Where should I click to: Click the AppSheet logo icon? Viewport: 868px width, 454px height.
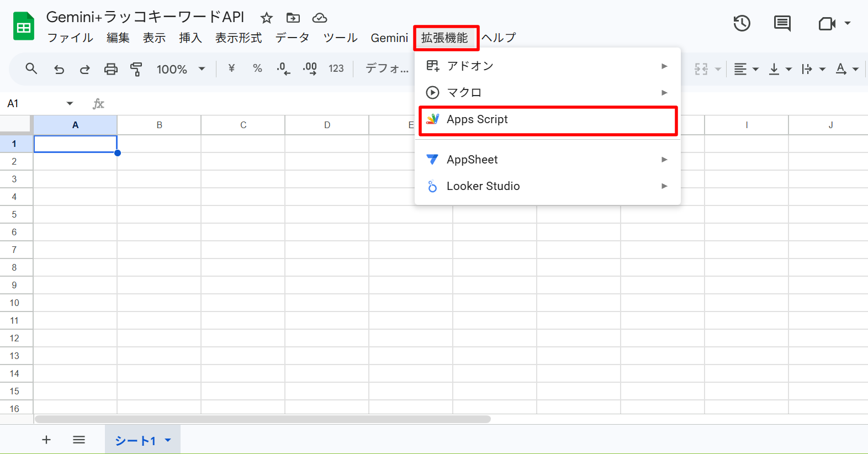click(432, 160)
